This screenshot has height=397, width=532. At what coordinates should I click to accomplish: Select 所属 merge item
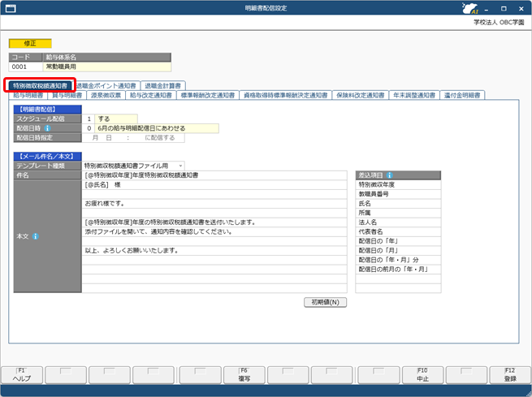(398, 213)
